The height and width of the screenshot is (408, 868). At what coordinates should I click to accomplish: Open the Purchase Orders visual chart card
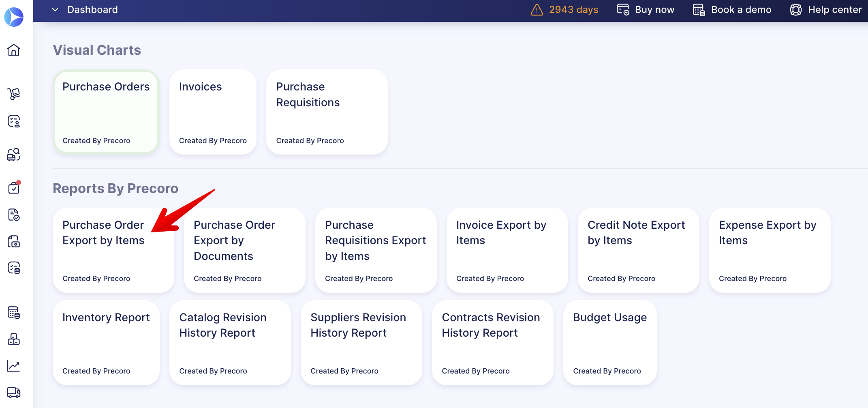point(106,112)
